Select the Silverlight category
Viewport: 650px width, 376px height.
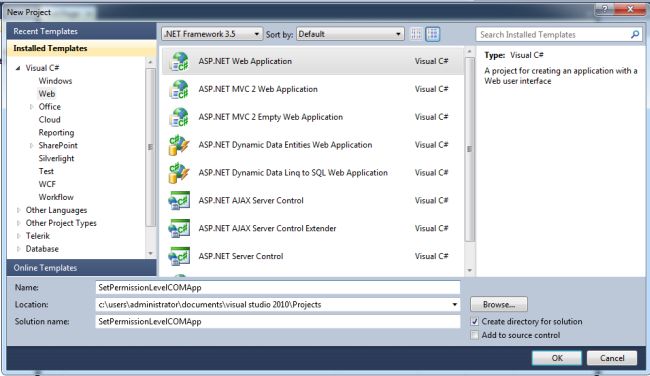[x=56, y=158]
